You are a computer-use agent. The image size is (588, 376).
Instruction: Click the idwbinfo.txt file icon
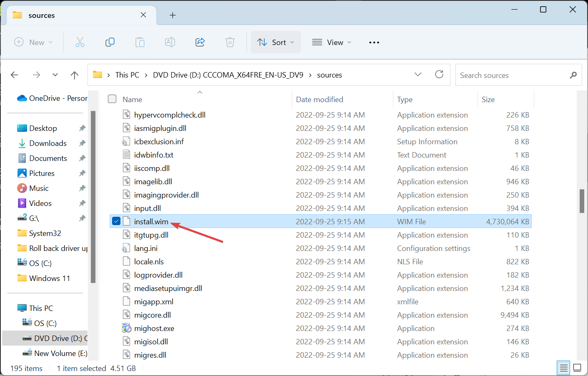pos(126,155)
